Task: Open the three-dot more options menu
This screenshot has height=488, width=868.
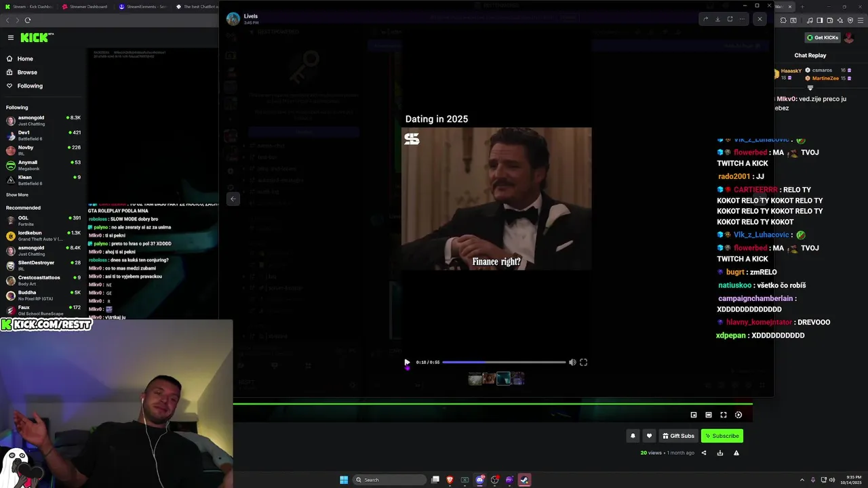Action: pyautogui.click(x=742, y=19)
